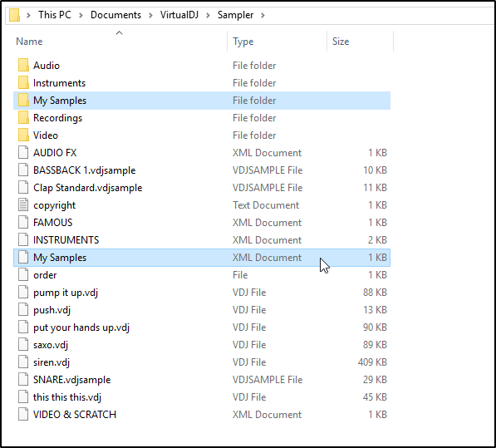
Task: Select the BASSBACK 1.vdjsample file
Action: (202, 170)
